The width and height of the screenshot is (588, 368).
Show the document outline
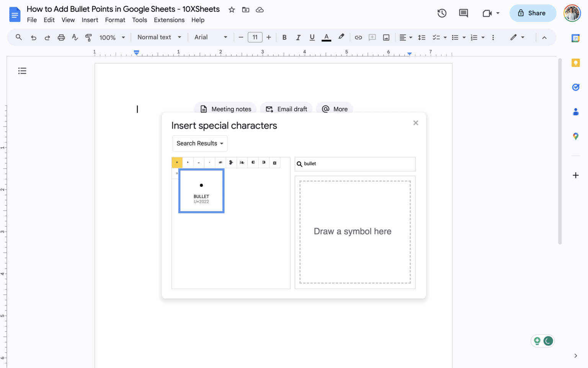22,71
